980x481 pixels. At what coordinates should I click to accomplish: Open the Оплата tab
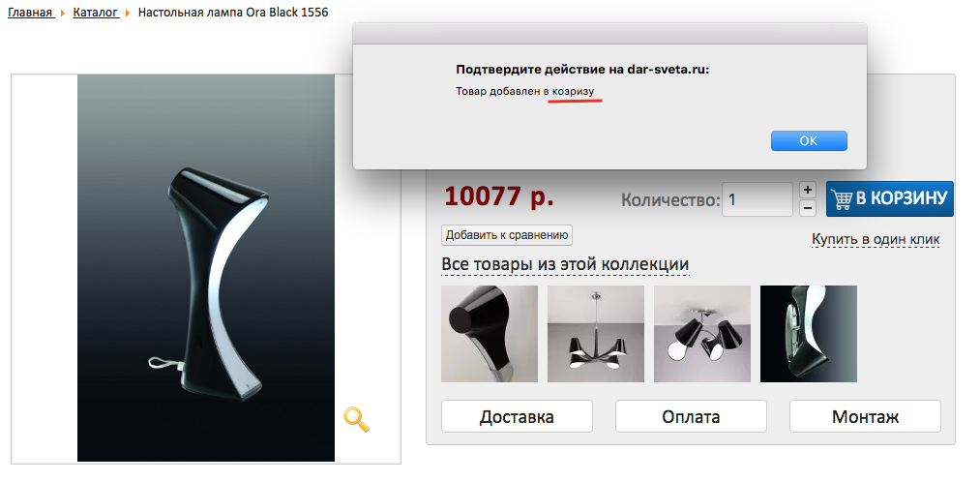(x=691, y=416)
